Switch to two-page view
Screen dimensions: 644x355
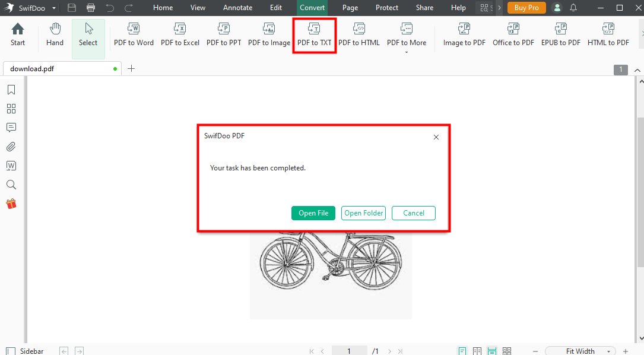pos(477,351)
